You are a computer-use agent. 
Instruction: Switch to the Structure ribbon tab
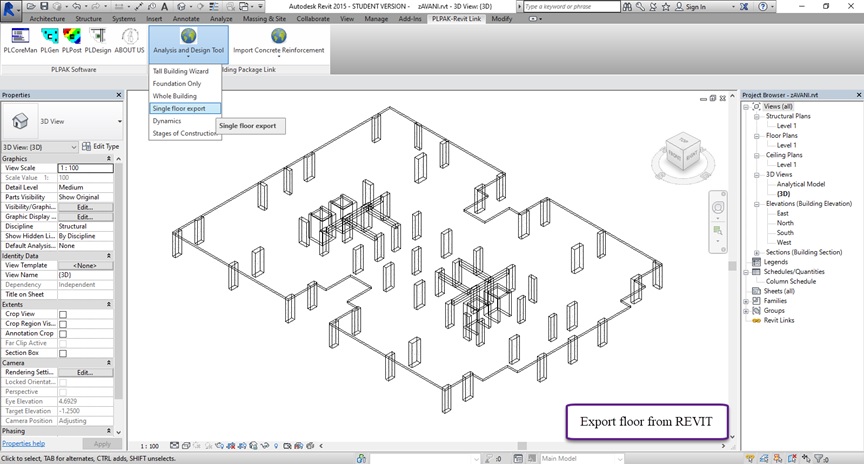point(88,18)
